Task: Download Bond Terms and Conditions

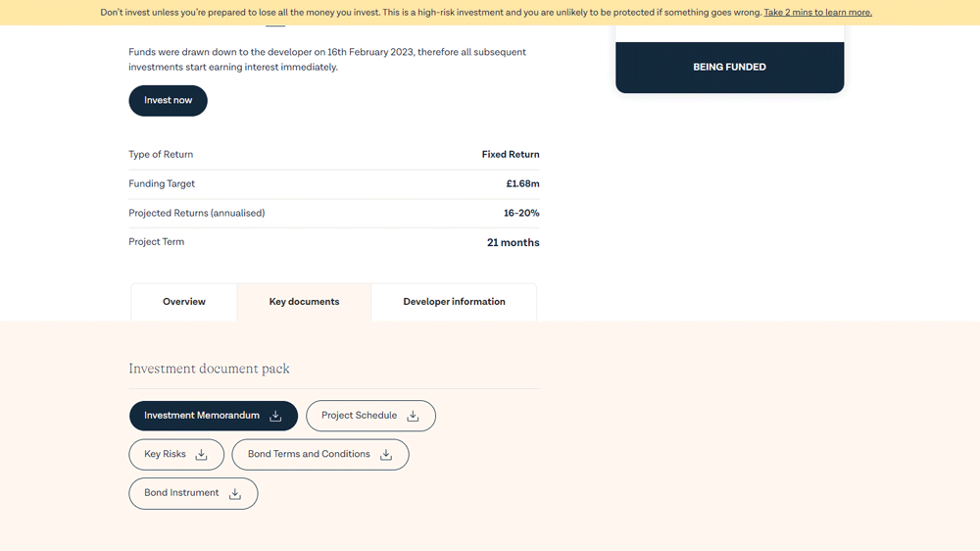Action: (x=320, y=455)
